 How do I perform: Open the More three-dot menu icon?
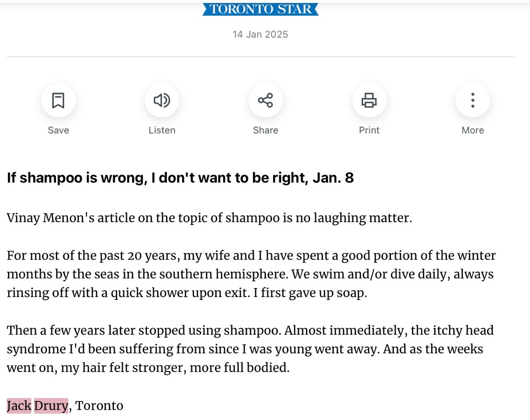(x=472, y=101)
